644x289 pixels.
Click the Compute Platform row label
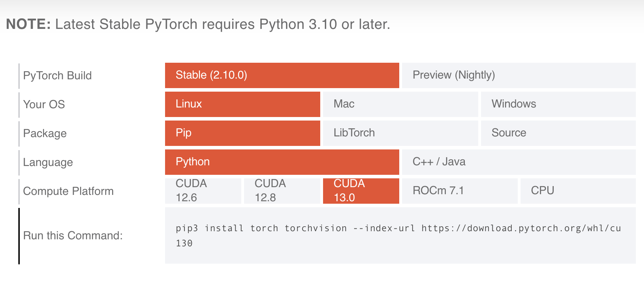click(x=68, y=191)
